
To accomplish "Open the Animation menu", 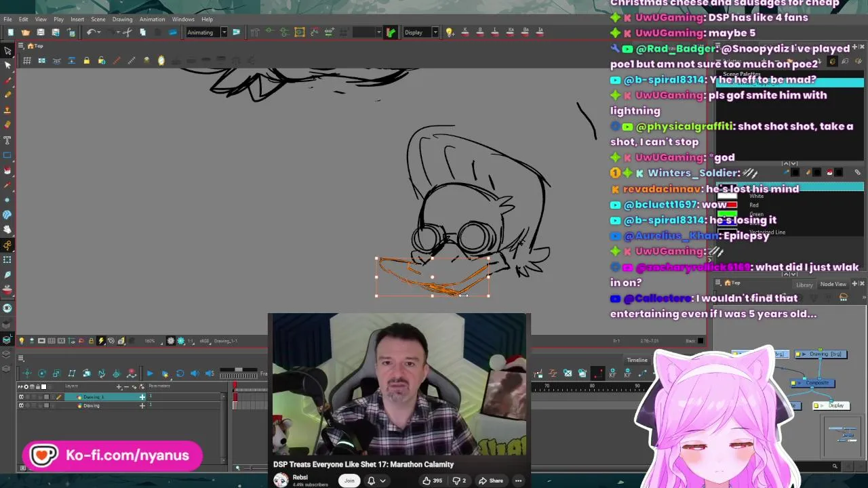I will click(x=152, y=19).
